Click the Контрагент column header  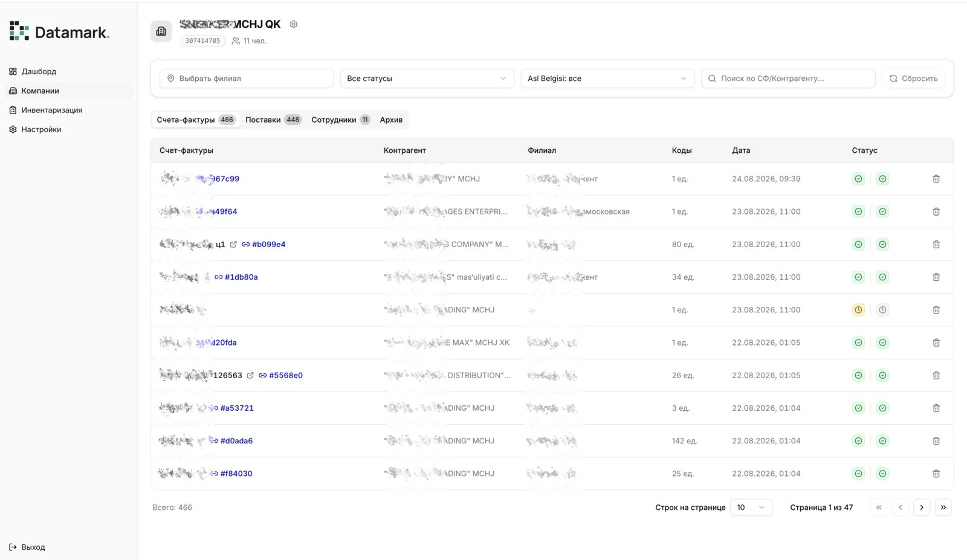pyautogui.click(x=405, y=150)
